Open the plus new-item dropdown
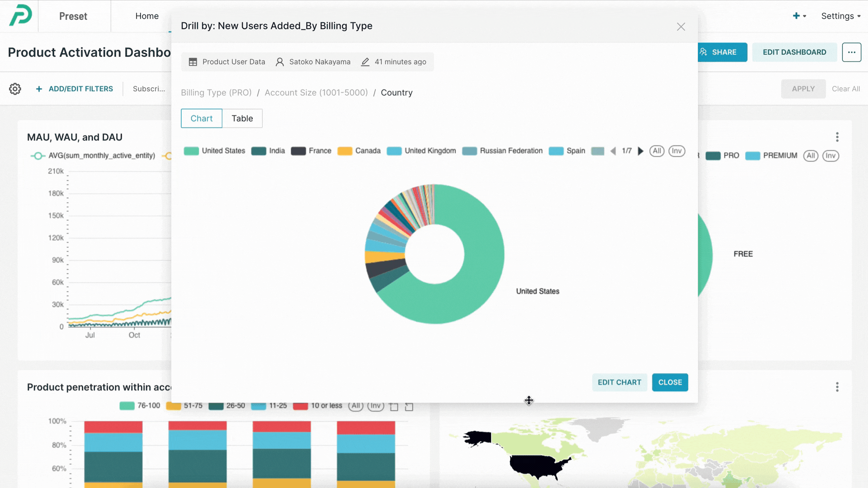Image resolution: width=868 pixels, height=488 pixels. pos(799,16)
